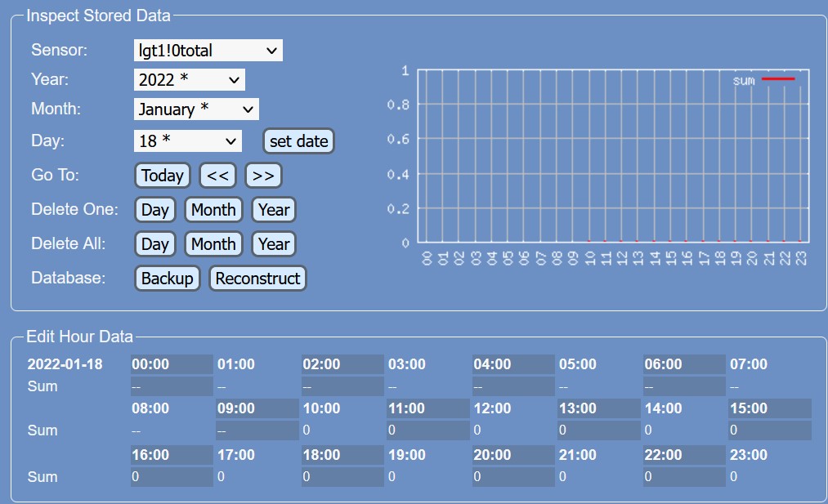
Task: Edit the Sum value under 09:00
Action: coord(257,430)
